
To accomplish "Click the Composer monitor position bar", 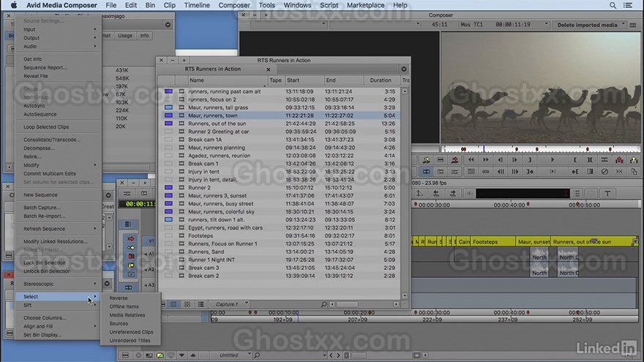I will pos(541,149).
